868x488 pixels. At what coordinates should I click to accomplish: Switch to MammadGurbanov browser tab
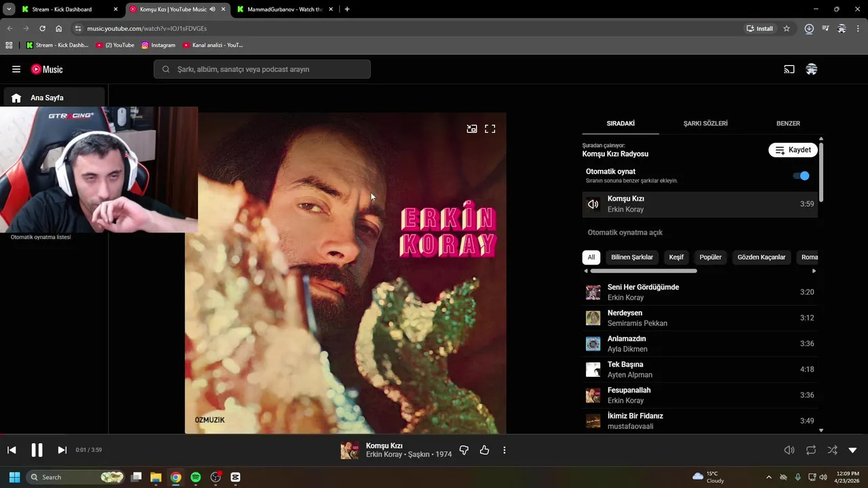285,9
